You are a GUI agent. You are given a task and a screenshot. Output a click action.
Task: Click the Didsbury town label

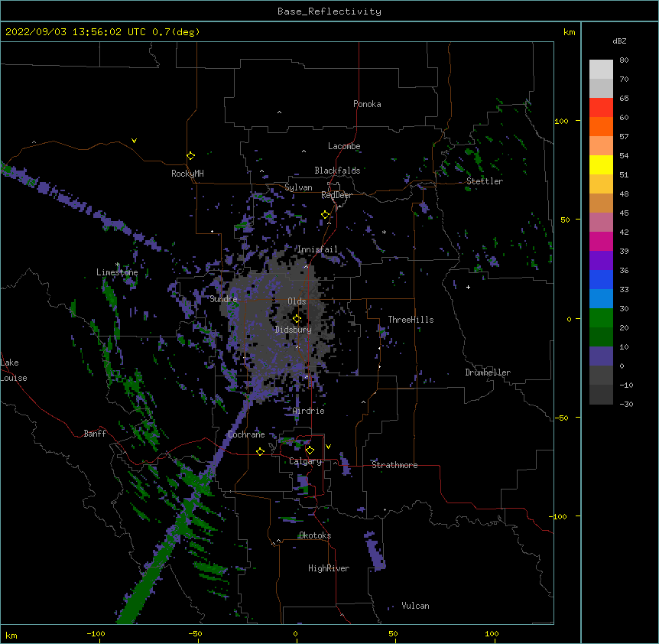[x=294, y=330]
